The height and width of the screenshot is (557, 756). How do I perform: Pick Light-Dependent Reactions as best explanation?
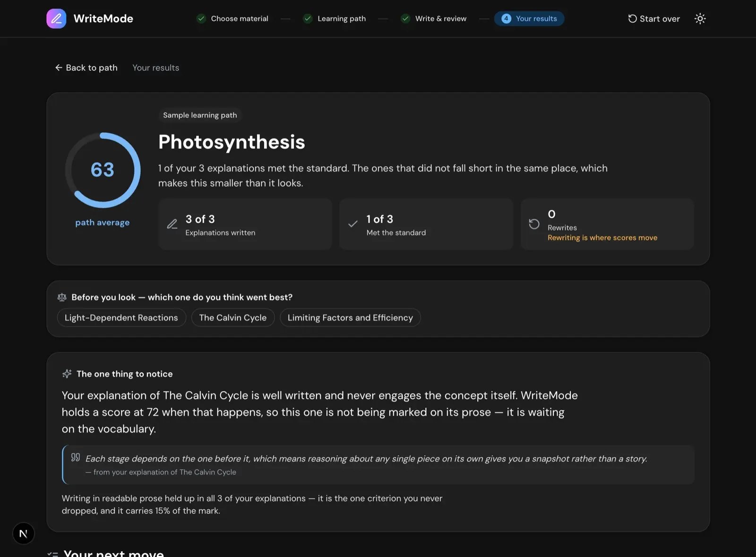(x=121, y=317)
